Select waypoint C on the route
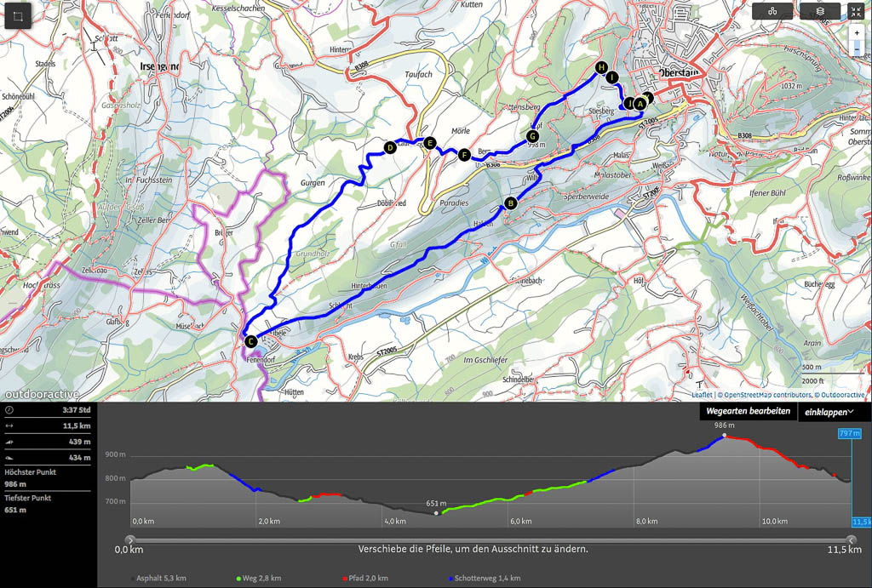The height and width of the screenshot is (588, 872). point(250,341)
